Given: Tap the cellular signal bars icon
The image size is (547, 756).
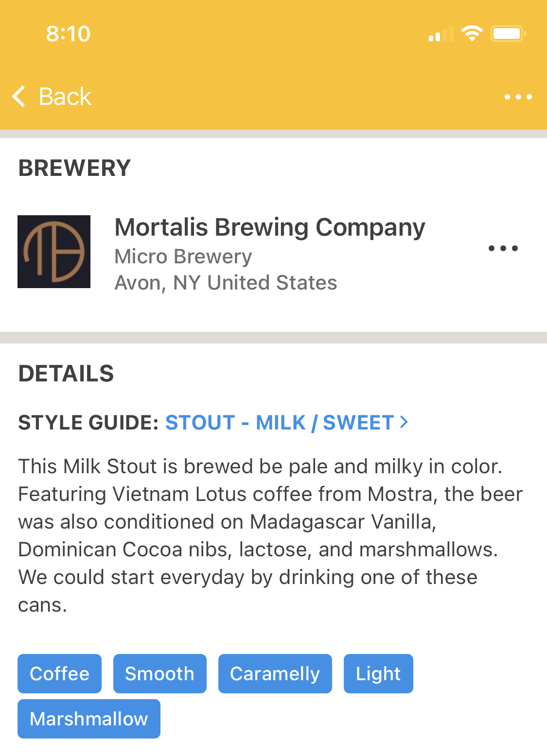Looking at the screenshot, I should point(441,34).
